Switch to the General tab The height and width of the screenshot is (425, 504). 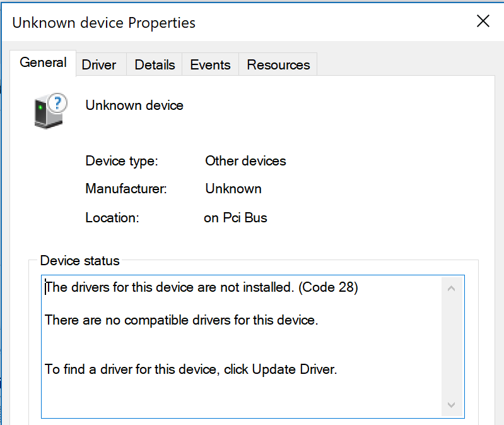click(x=43, y=63)
